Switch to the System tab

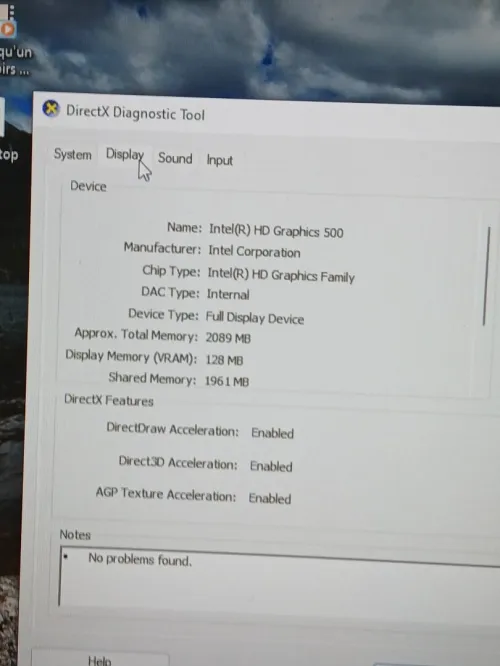pyautogui.click(x=73, y=155)
